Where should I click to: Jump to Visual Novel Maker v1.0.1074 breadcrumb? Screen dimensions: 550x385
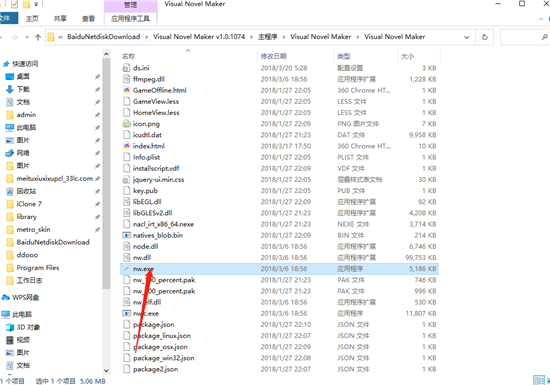click(x=199, y=37)
